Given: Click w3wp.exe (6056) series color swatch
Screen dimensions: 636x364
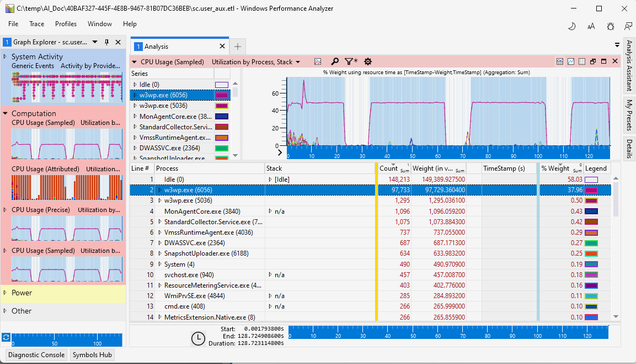Looking at the screenshot, I should tap(221, 95).
